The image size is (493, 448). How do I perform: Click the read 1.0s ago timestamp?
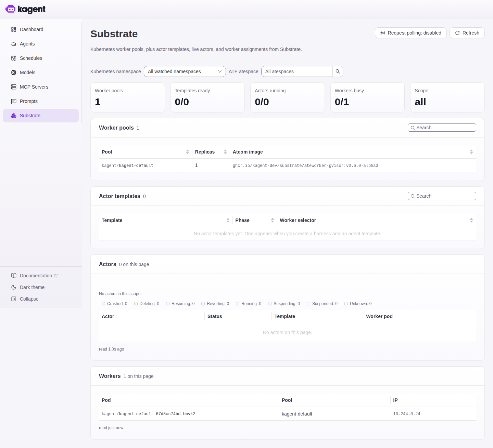tap(112, 349)
